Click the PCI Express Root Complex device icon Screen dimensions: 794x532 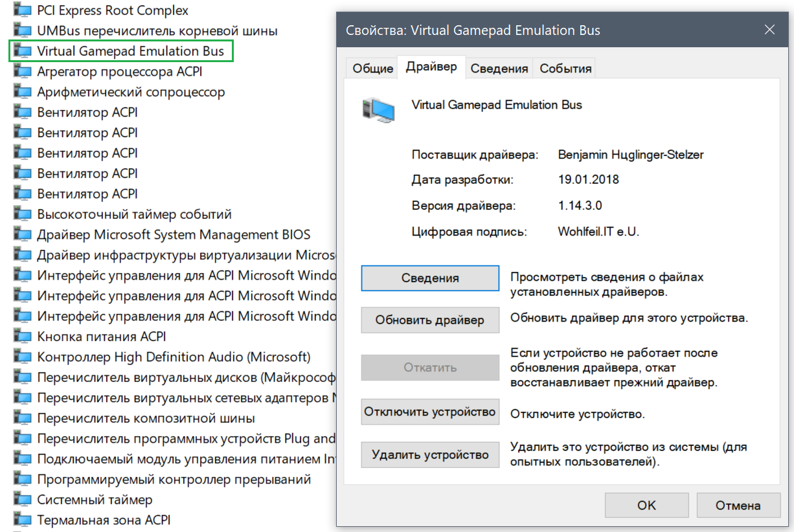click(x=23, y=11)
